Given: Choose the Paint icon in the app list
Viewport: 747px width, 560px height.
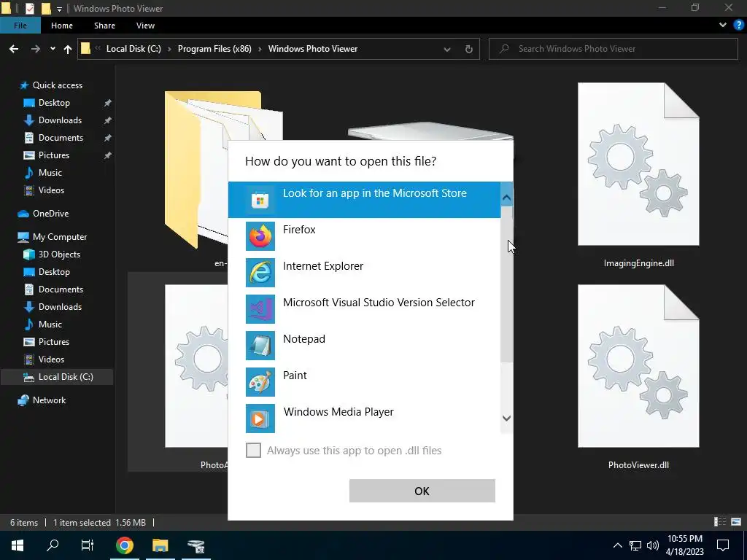Looking at the screenshot, I should coord(260,382).
